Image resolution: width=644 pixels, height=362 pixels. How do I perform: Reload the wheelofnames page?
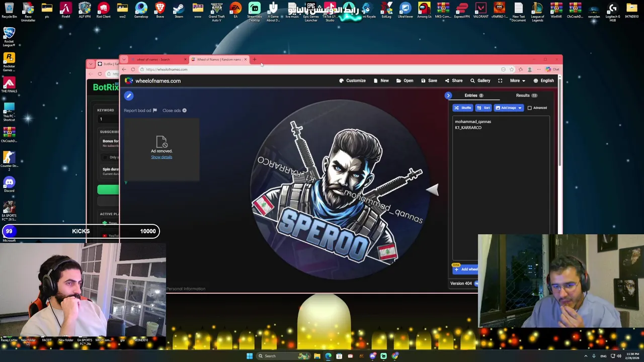click(x=133, y=69)
